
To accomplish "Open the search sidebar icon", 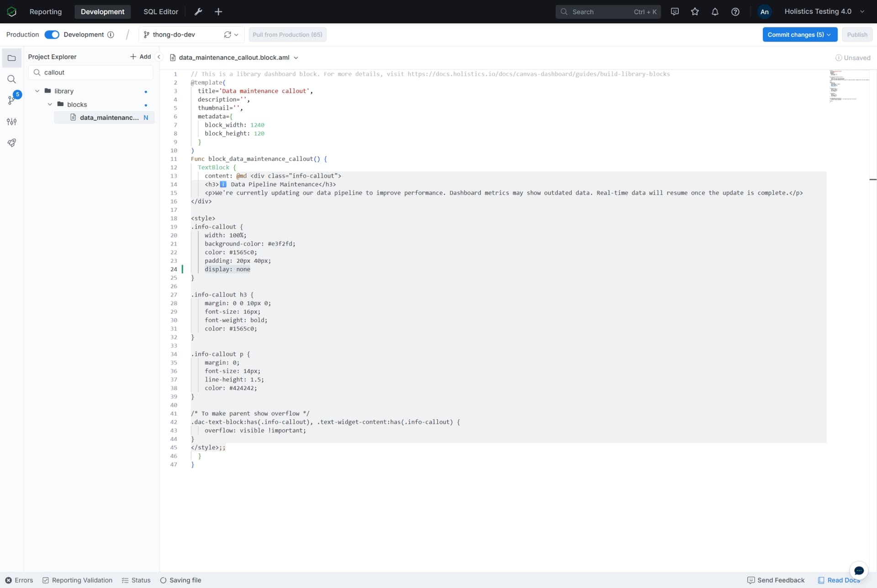I will click(12, 79).
